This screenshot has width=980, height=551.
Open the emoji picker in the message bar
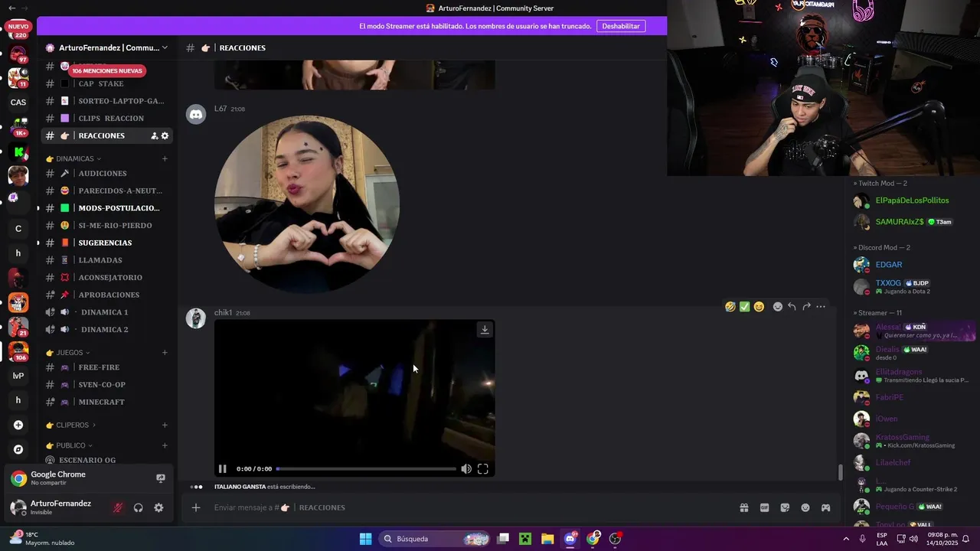[805, 507]
